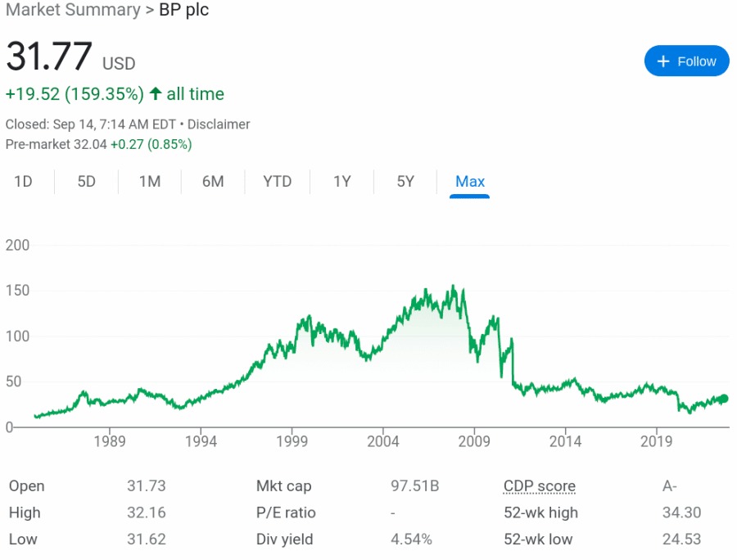
Task: Select the 6M time range
Action: tap(212, 182)
